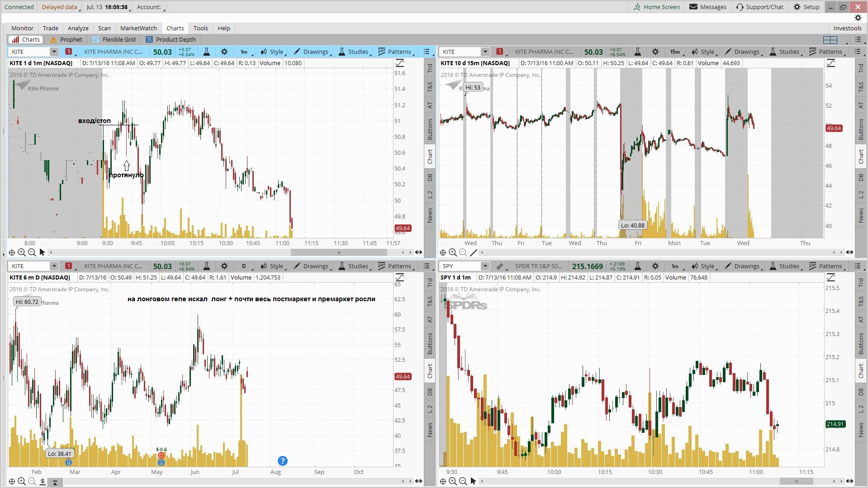Open price-axis settings icon on SPY chart
This screenshot has height=488, width=868.
point(831,277)
